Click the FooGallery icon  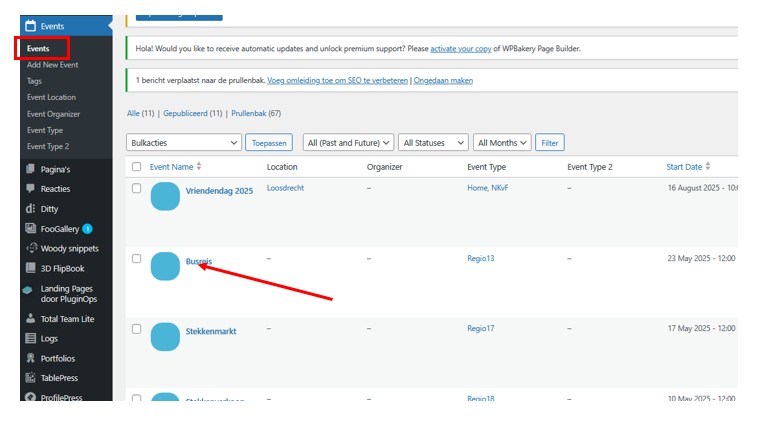31,228
